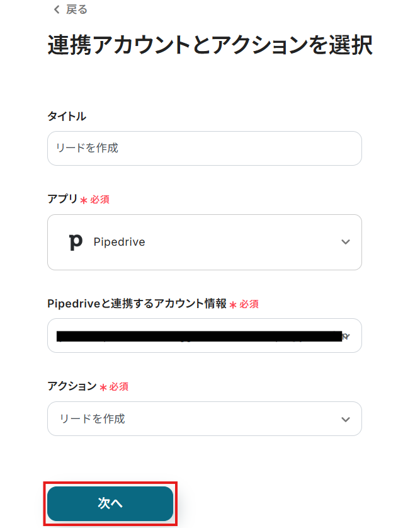420x528 pixels.
Task: Click 必須 marker beside account info label
Action: (x=249, y=304)
